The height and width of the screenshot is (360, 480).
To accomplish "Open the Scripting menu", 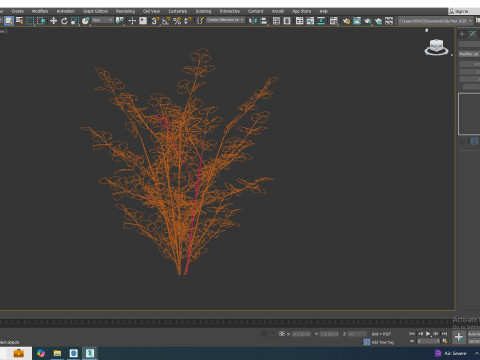I will (x=203, y=11).
